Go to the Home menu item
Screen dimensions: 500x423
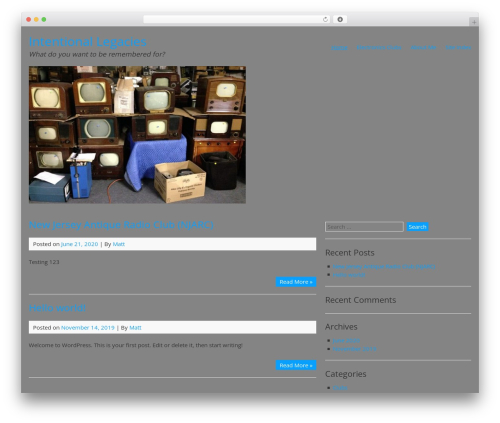[339, 48]
